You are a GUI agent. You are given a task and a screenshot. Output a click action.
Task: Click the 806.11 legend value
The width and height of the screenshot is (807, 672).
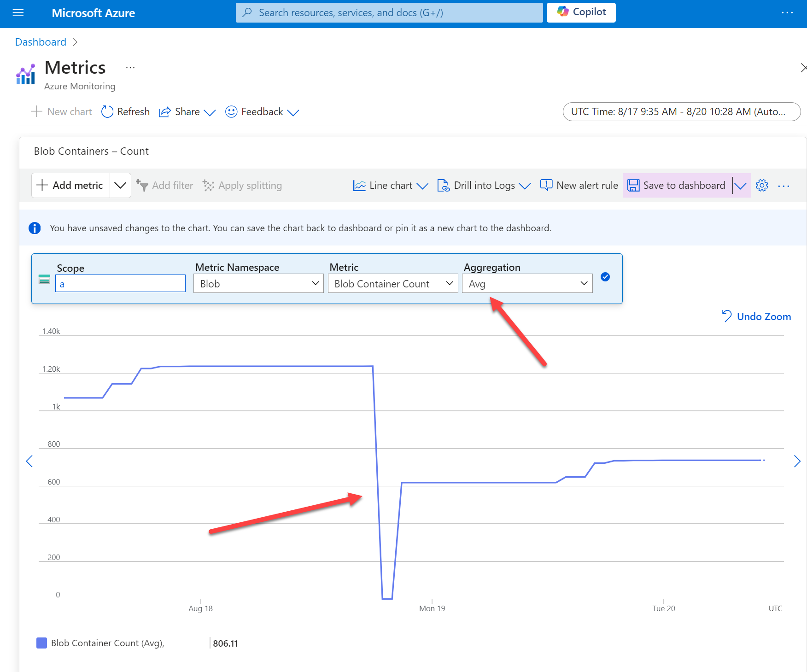click(x=225, y=643)
